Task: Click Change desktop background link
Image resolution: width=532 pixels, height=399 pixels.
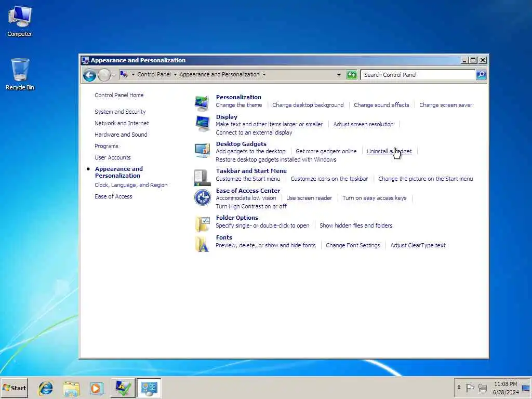Action: pos(308,105)
